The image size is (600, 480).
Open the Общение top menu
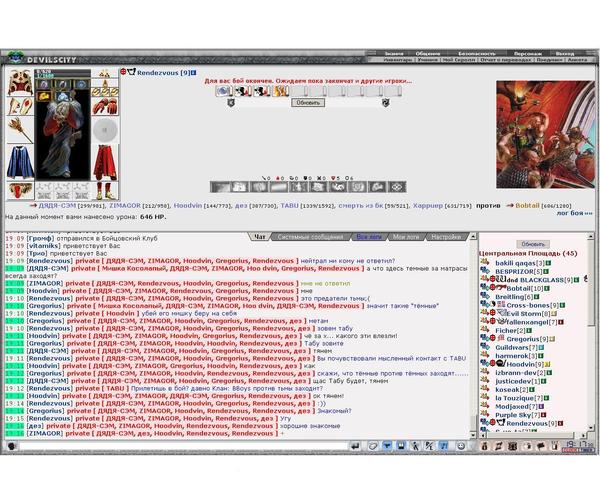(427, 54)
